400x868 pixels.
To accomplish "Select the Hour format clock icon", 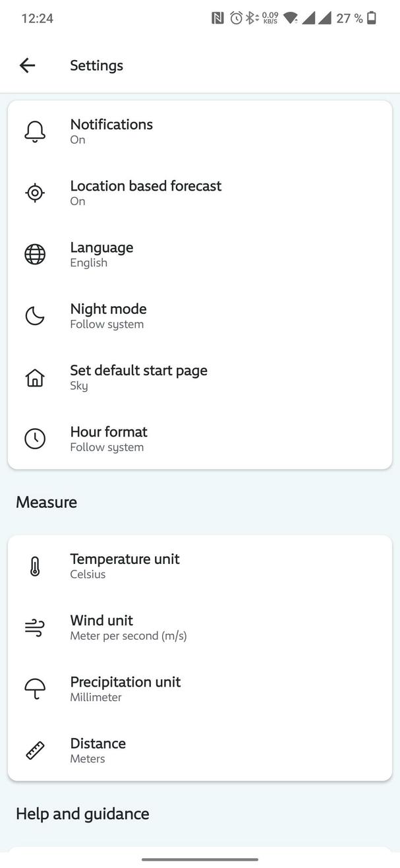I will coord(34,439).
